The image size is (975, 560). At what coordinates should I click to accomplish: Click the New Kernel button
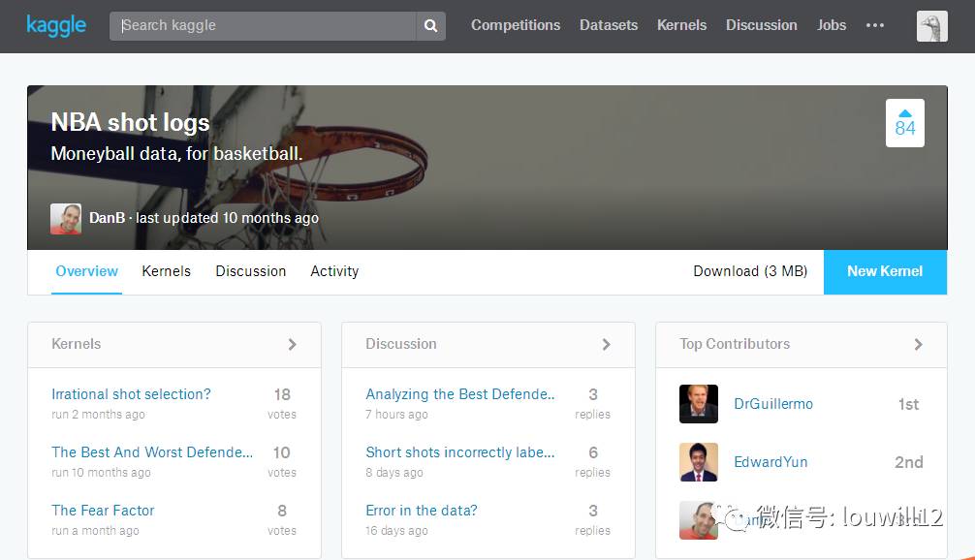885,271
